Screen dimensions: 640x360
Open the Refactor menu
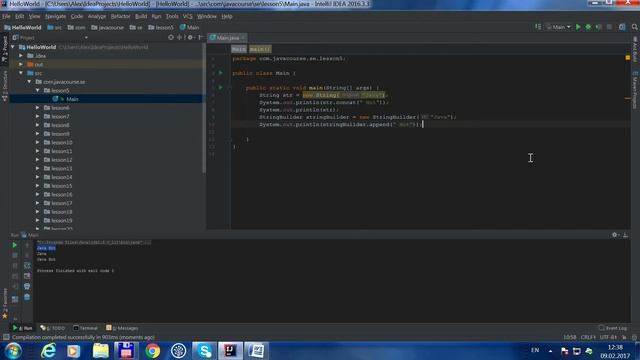120,16
